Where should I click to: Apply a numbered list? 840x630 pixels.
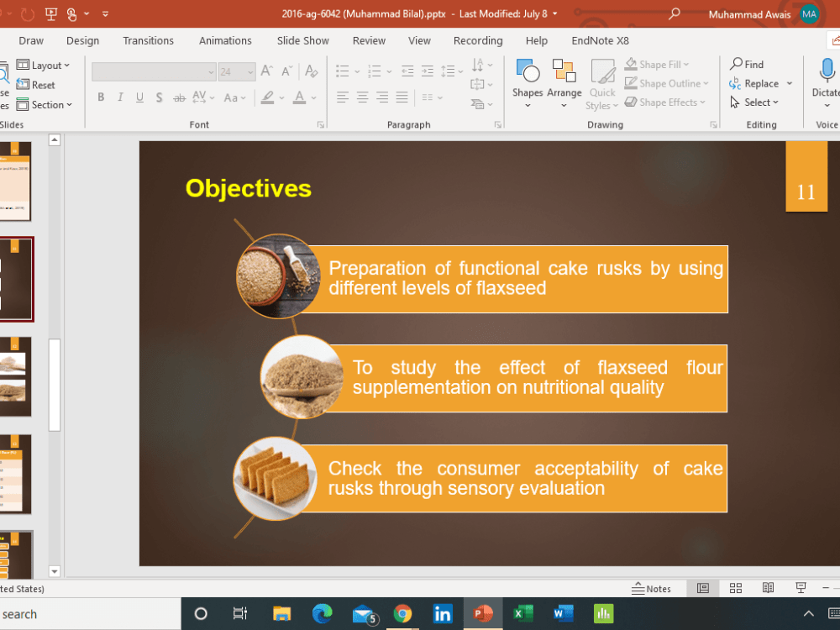[x=375, y=71]
